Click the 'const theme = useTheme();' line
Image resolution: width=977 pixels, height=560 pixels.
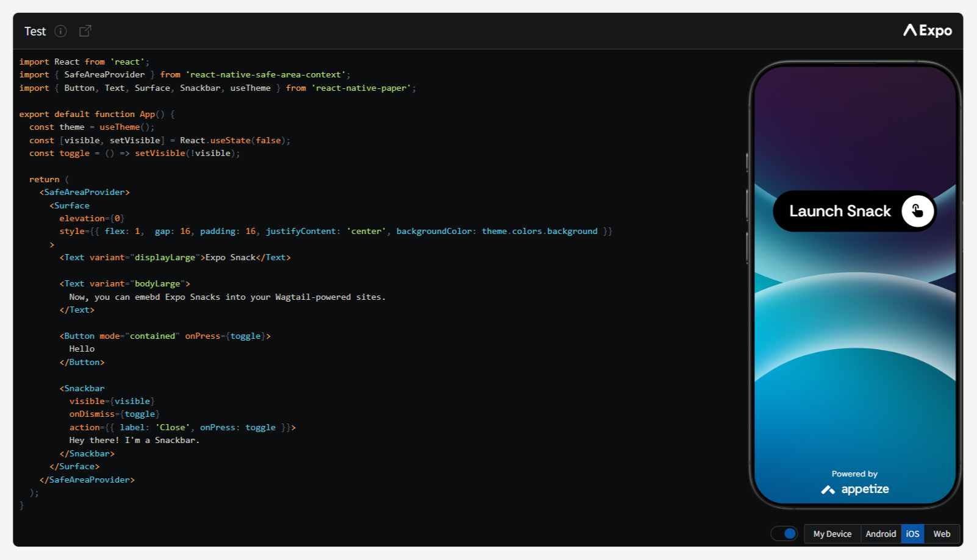(x=92, y=127)
